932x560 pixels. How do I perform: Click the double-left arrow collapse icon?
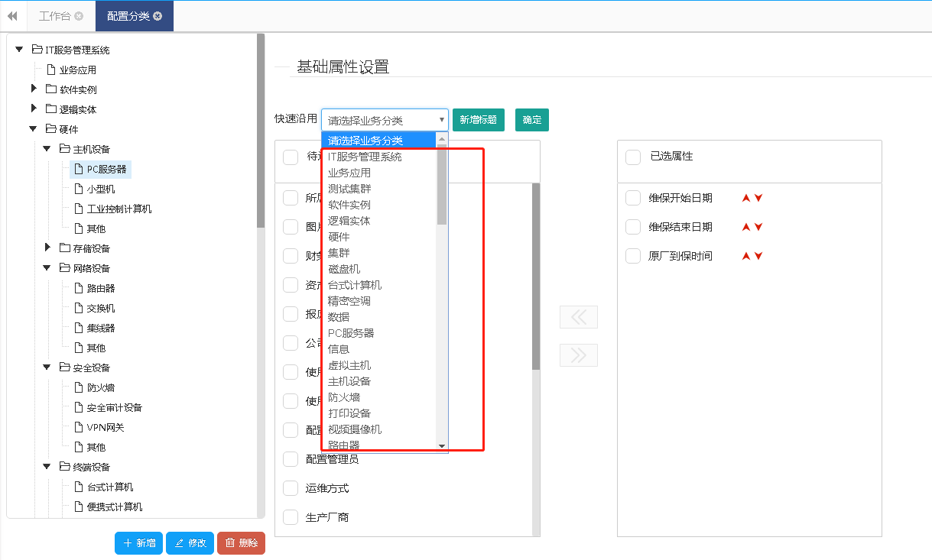(x=12, y=16)
